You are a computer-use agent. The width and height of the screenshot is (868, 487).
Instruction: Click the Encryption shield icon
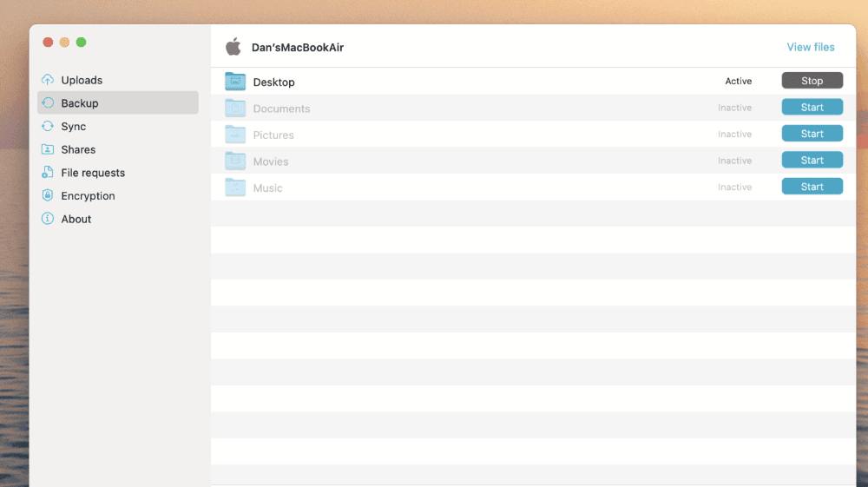(48, 196)
